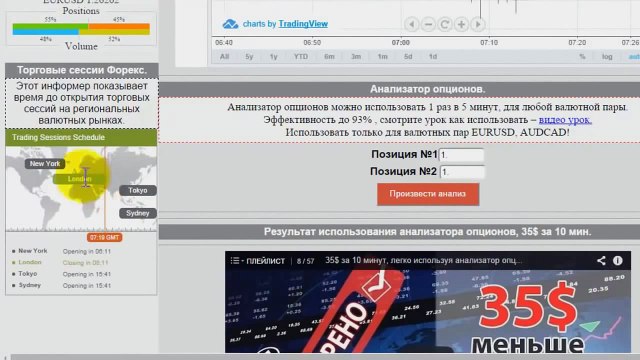640x360 pixels.
Task: Select London on sessions map
Action: click(80, 179)
